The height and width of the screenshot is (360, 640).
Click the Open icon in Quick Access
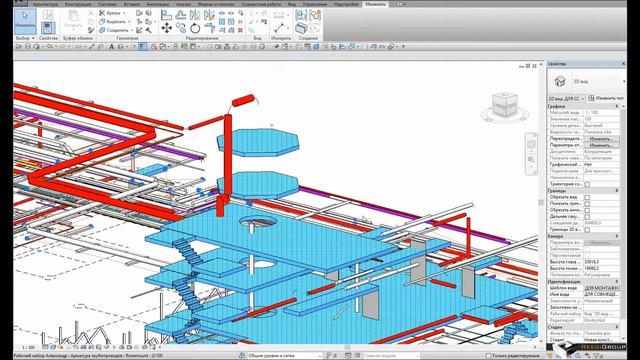(19, 47)
